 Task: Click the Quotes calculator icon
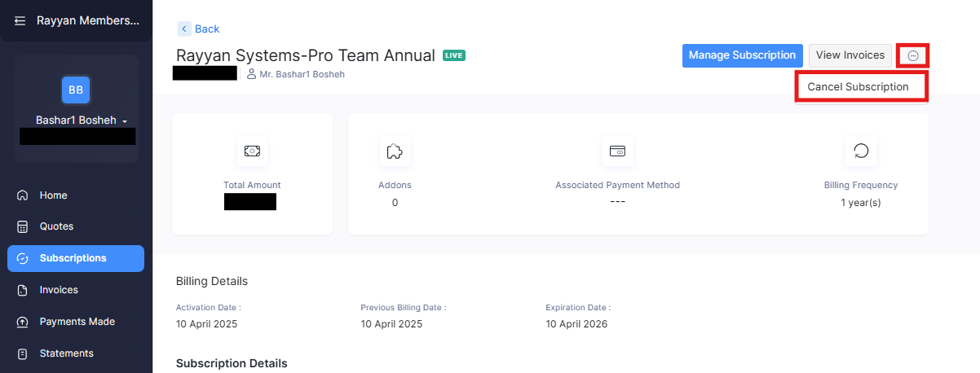pos(23,226)
